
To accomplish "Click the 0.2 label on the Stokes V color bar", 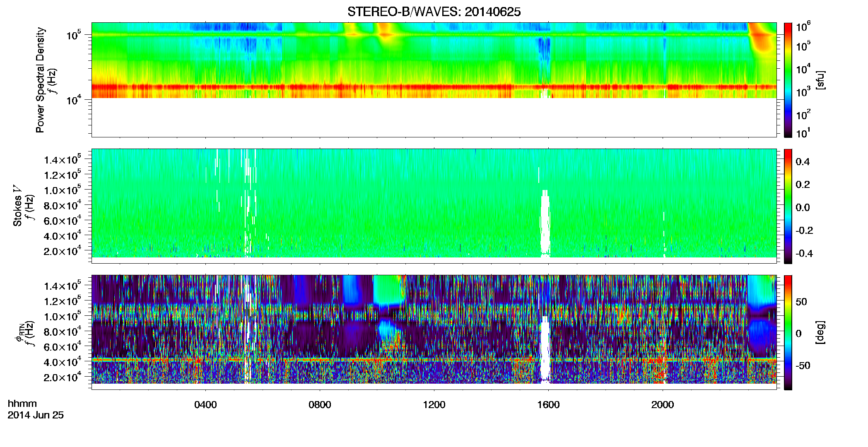I will [x=803, y=185].
